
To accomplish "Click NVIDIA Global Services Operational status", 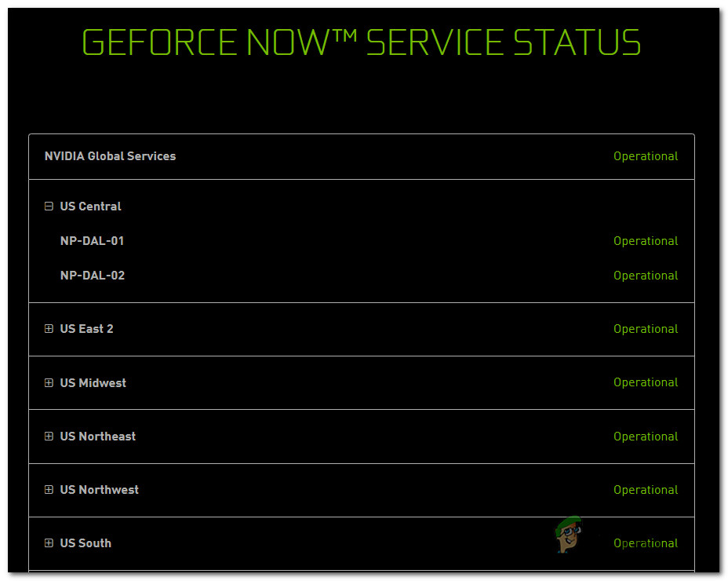I will [645, 156].
